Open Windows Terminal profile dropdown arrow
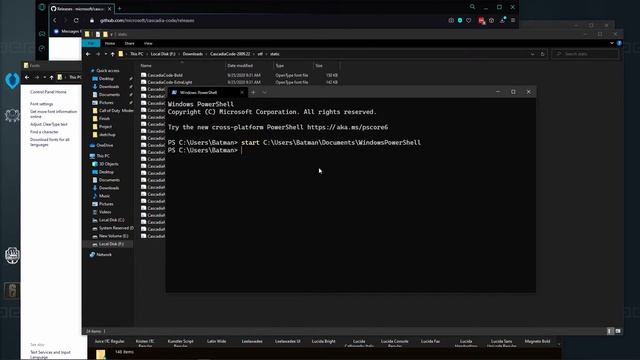This screenshot has height=360, width=640. tap(264, 92)
